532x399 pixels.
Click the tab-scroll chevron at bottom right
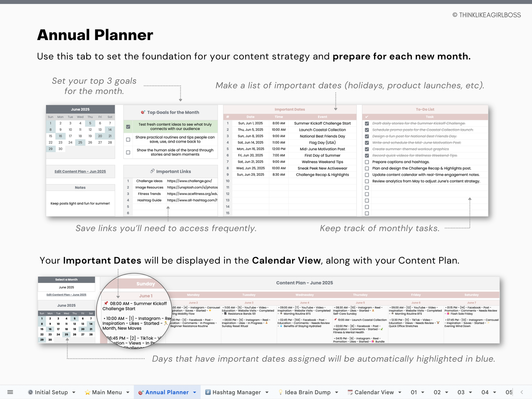[x=521, y=392]
